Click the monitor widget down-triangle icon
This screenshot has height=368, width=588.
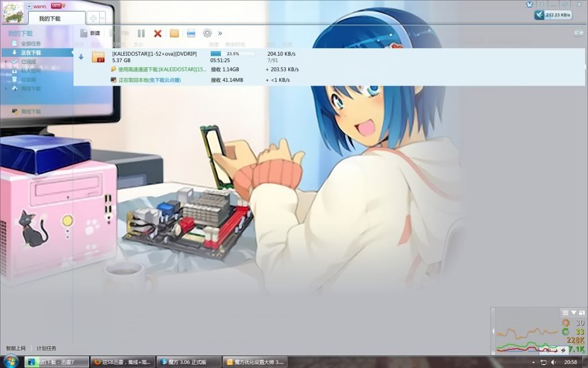(574, 313)
